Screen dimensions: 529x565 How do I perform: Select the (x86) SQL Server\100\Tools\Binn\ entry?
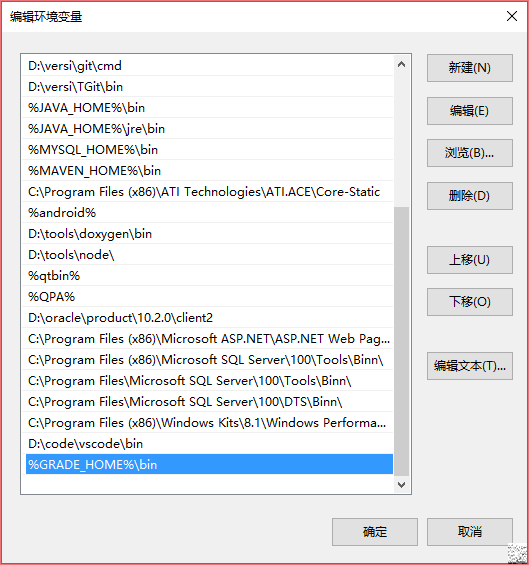pyautogui.click(x=208, y=360)
